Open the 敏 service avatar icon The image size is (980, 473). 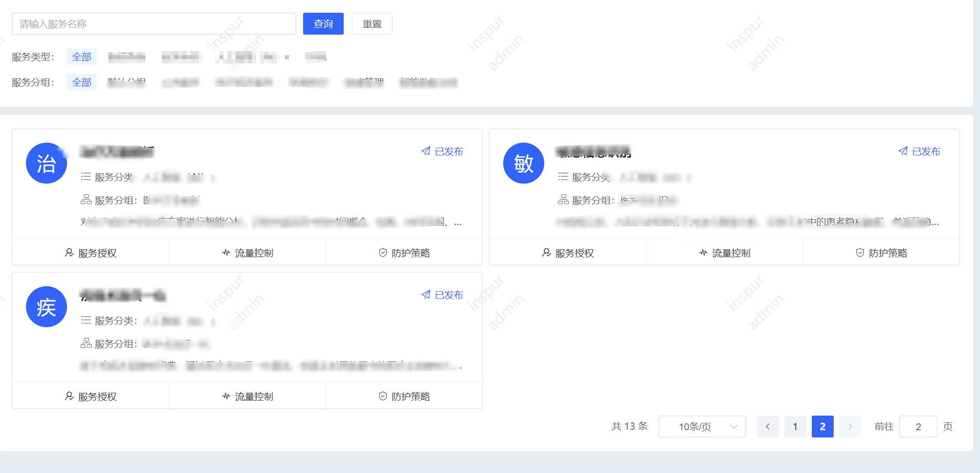pos(524,163)
